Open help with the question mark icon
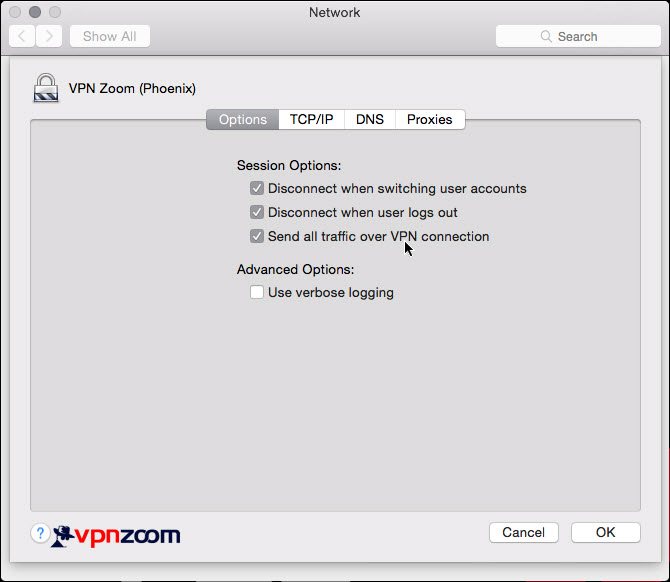 click(x=40, y=533)
